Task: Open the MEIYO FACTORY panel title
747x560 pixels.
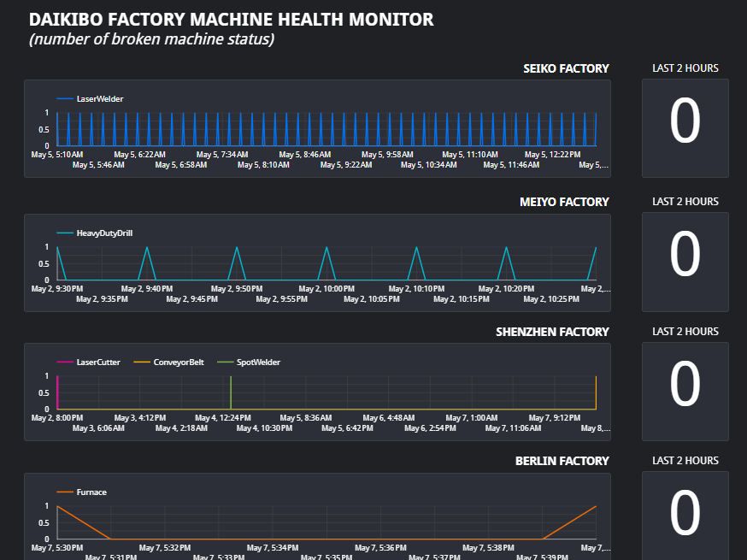Action: coord(564,202)
